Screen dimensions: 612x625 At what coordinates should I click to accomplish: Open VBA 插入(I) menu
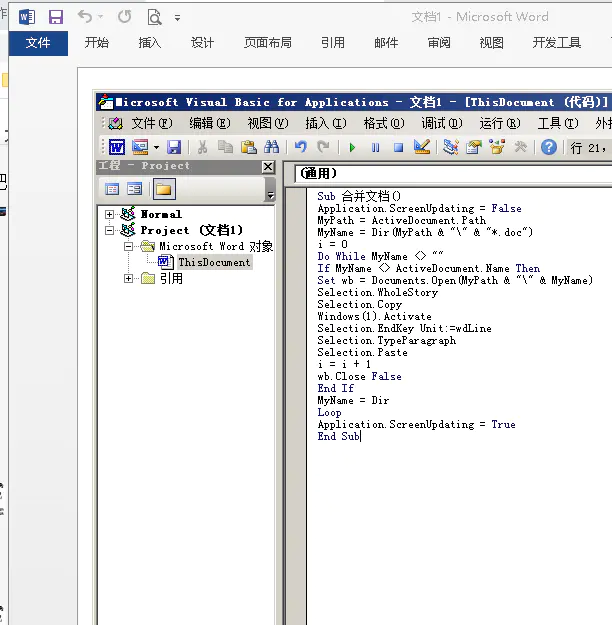pyautogui.click(x=326, y=123)
